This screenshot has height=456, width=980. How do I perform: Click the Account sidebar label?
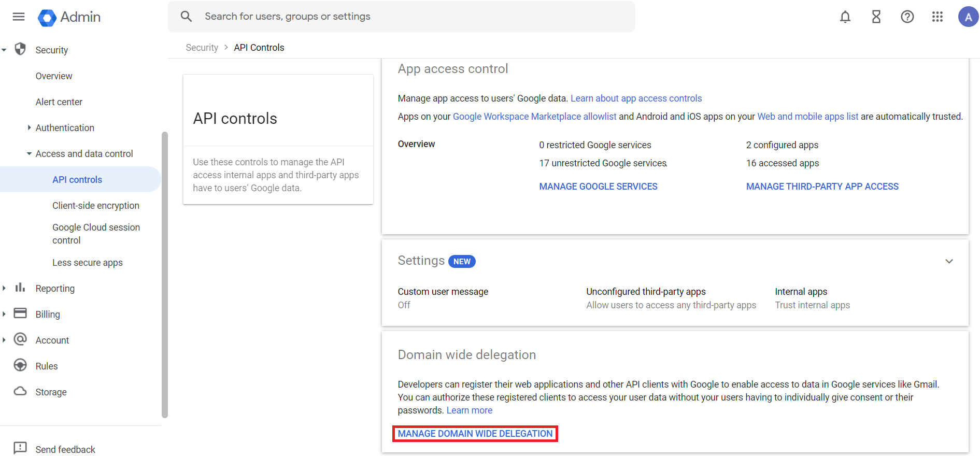(52, 340)
